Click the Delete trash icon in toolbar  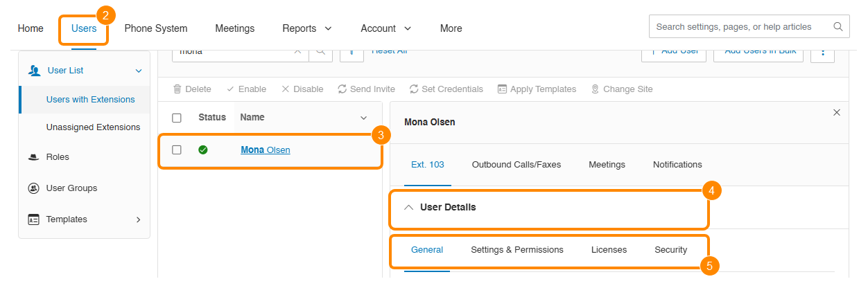[x=177, y=89]
